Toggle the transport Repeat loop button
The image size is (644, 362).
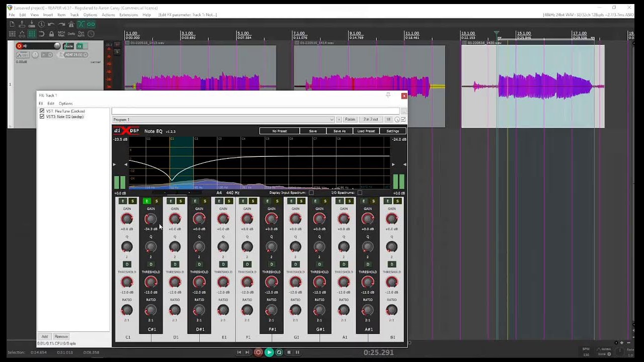[279, 352]
